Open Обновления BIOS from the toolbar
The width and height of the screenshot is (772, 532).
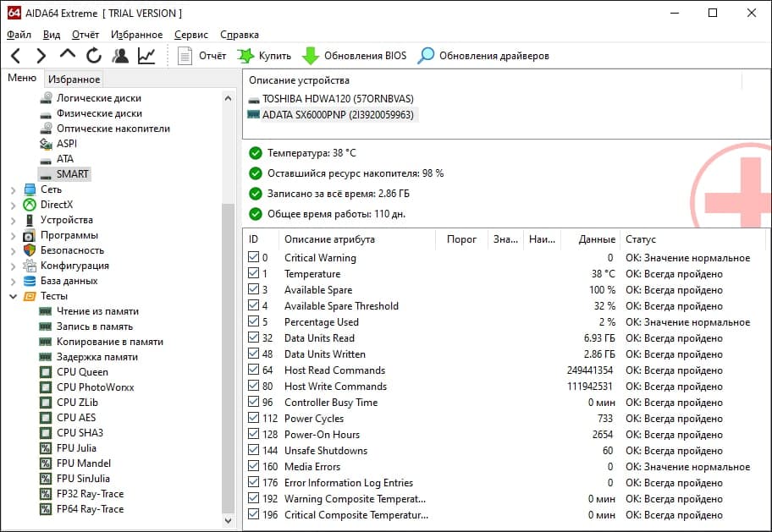tap(354, 56)
